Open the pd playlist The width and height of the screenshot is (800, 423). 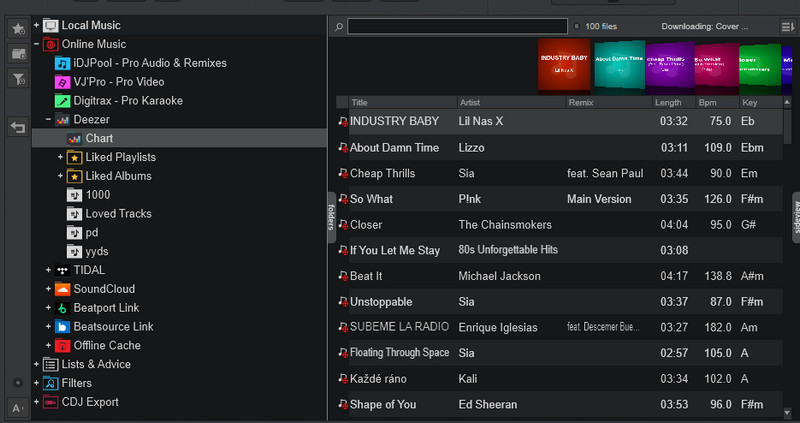[x=92, y=233]
